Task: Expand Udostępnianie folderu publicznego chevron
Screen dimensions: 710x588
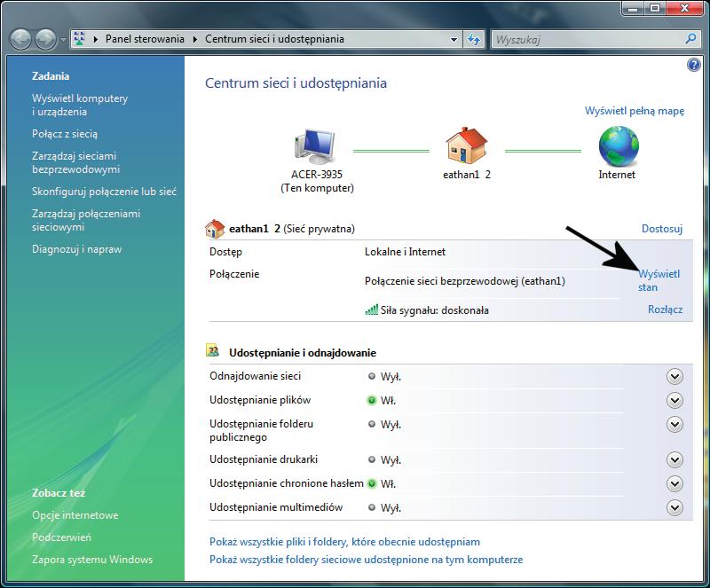Action: tap(674, 424)
